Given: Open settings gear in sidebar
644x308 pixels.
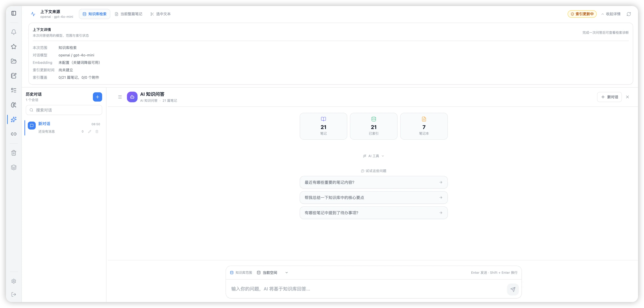Looking at the screenshot, I should [x=14, y=281].
